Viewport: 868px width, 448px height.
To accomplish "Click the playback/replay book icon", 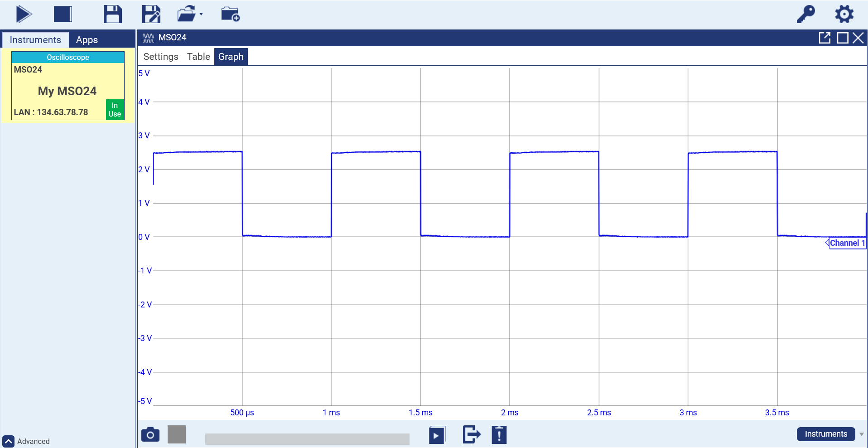I will [x=437, y=434].
